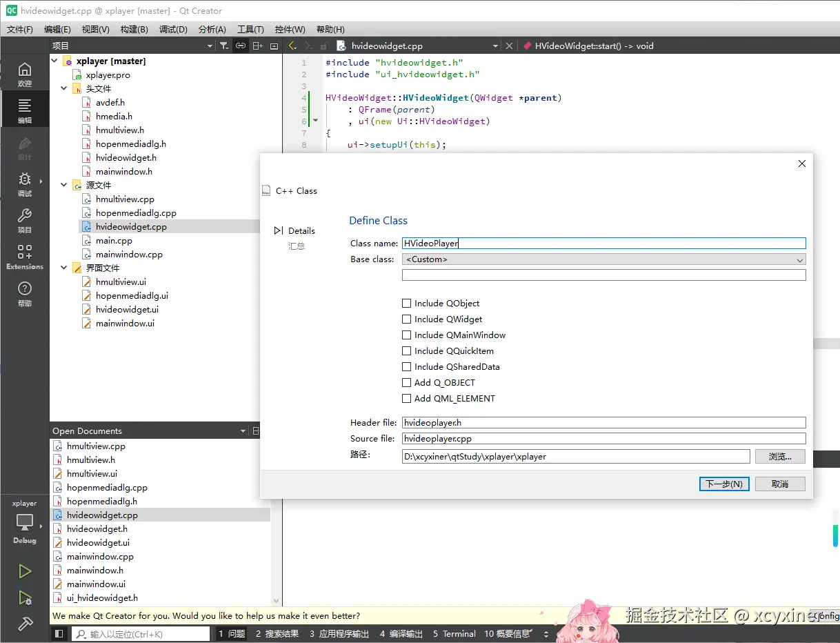The width and height of the screenshot is (840, 643).
Task: Close the Define Class dialog
Action: tap(801, 164)
